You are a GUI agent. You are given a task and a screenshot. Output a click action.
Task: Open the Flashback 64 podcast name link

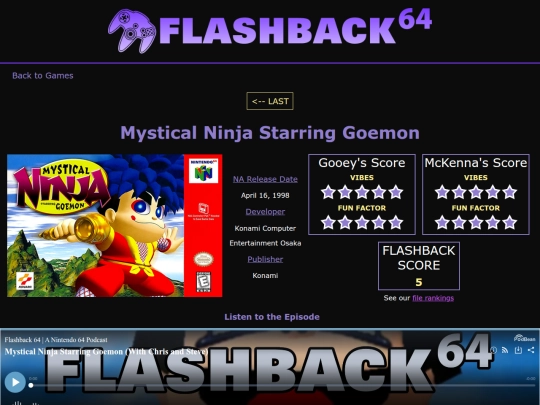[x=56, y=340]
